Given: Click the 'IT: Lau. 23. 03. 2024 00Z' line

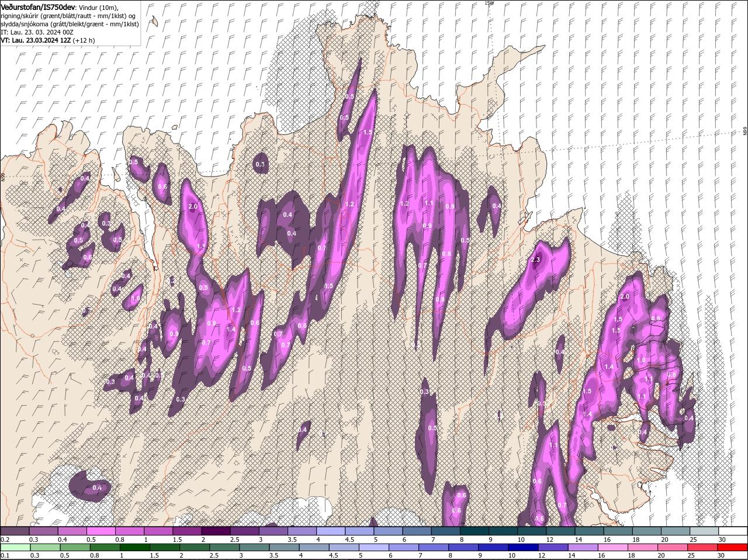Looking at the screenshot, I should (36, 32).
